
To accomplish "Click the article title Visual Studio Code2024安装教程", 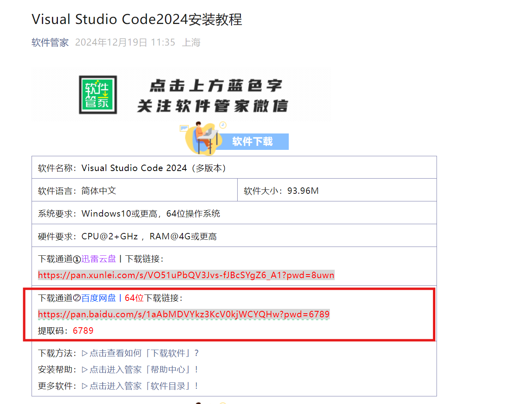I will coord(137,19).
